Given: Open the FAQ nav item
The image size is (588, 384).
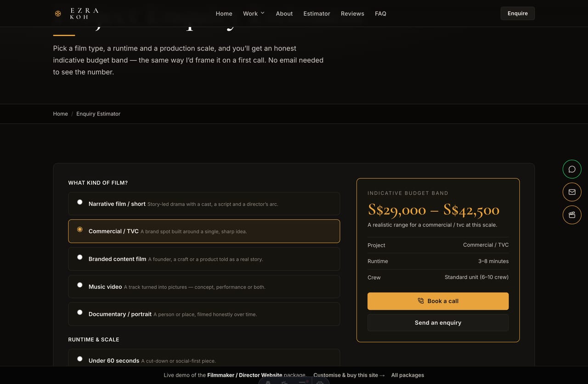Looking at the screenshot, I should point(380,13).
